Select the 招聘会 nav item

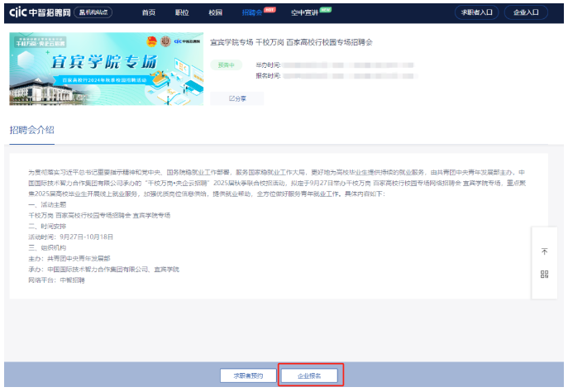pos(252,12)
